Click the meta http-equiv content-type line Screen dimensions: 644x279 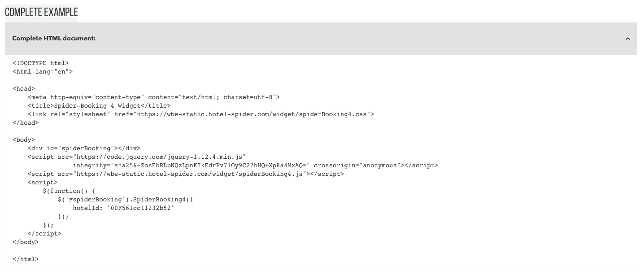pyautogui.click(x=153, y=97)
